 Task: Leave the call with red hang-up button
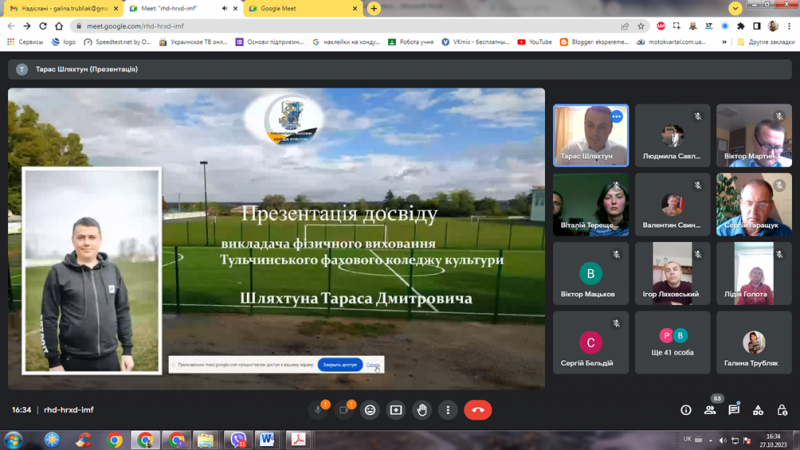pos(478,410)
